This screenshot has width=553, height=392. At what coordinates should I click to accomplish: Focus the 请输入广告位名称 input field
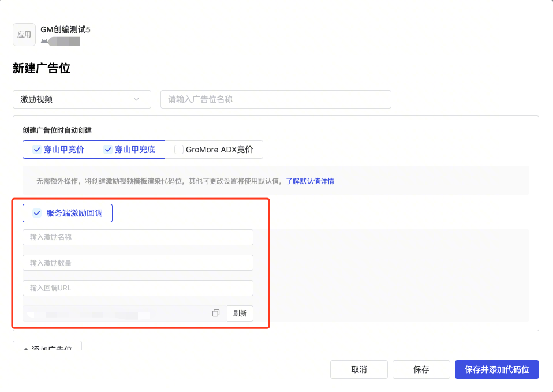pyautogui.click(x=275, y=99)
